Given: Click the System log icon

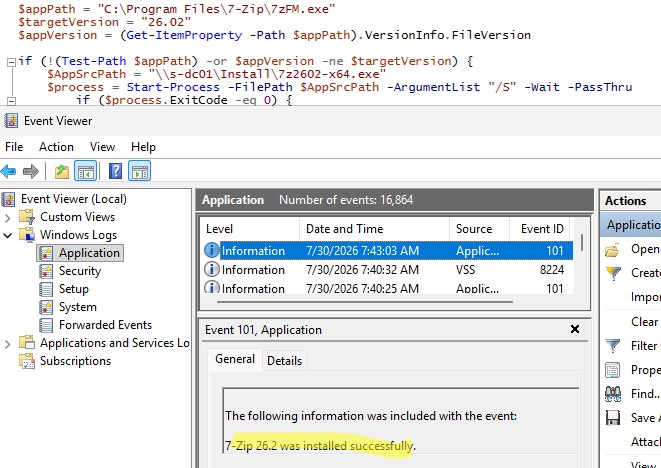Looking at the screenshot, I should pos(46,307).
